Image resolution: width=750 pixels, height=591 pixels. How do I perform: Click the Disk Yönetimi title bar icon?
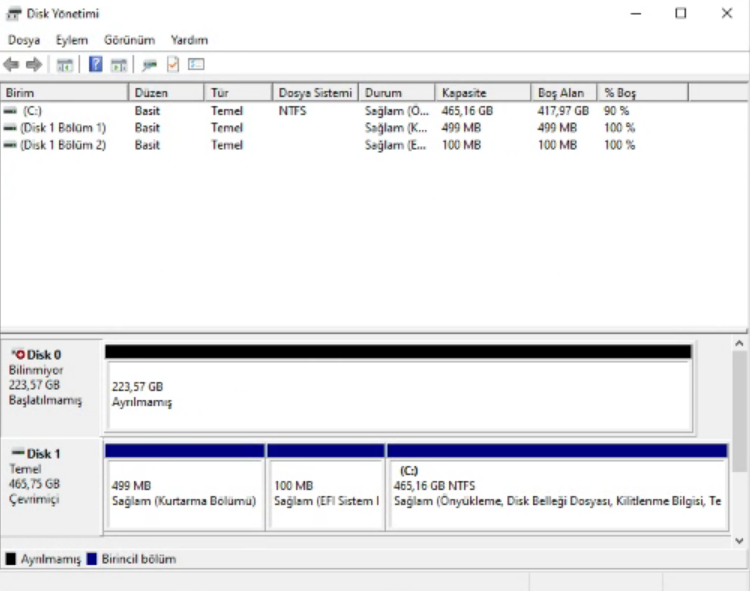pyautogui.click(x=13, y=14)
